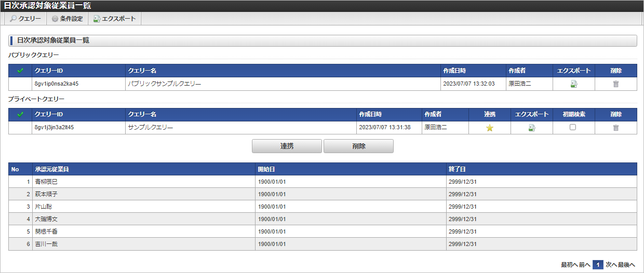Select employee 萩本順子
The height and width of the screenshot is (273, 644).
pyautogui.click(x=46, y=194)
